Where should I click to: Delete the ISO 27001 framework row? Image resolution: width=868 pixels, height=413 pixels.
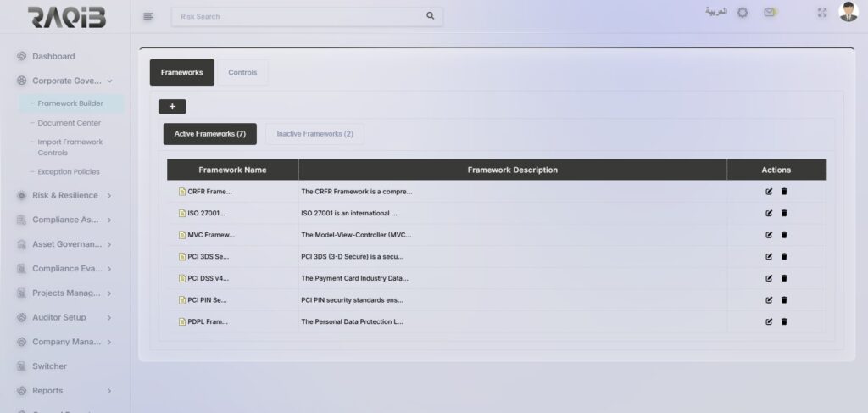click(784, 213)
